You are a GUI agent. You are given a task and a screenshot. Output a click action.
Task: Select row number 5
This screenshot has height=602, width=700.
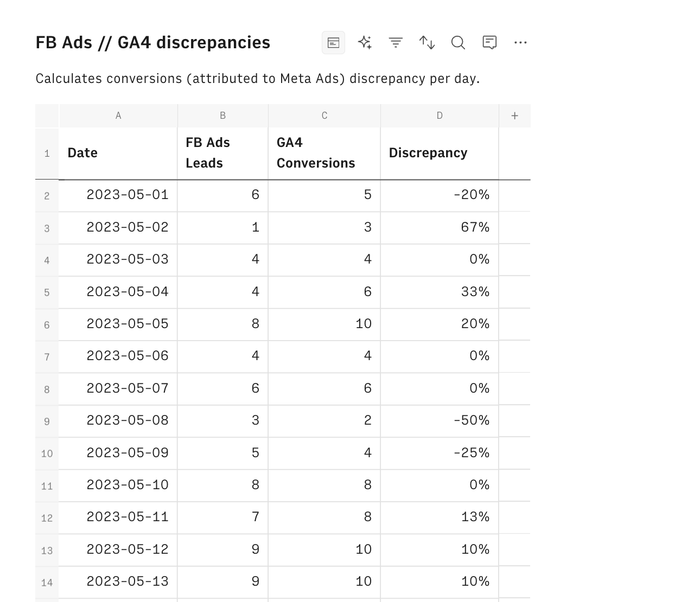tap(47, 292)
